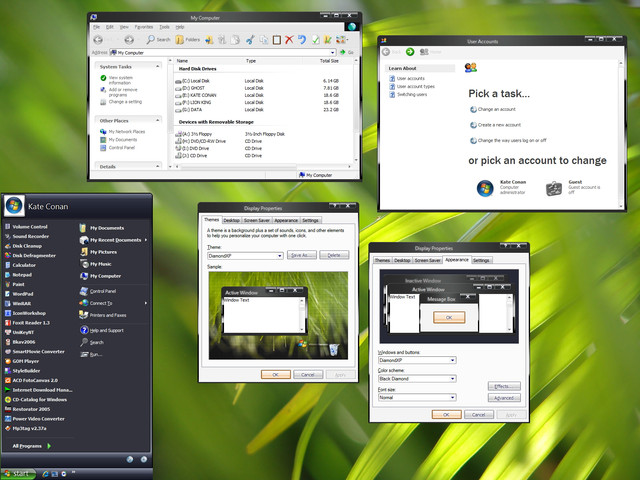Click the scissors Cut icon in toolbar

(x=250, y=40)
